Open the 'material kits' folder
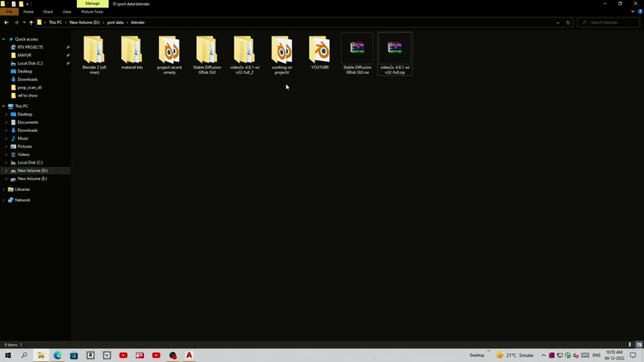 click(131, 53)
